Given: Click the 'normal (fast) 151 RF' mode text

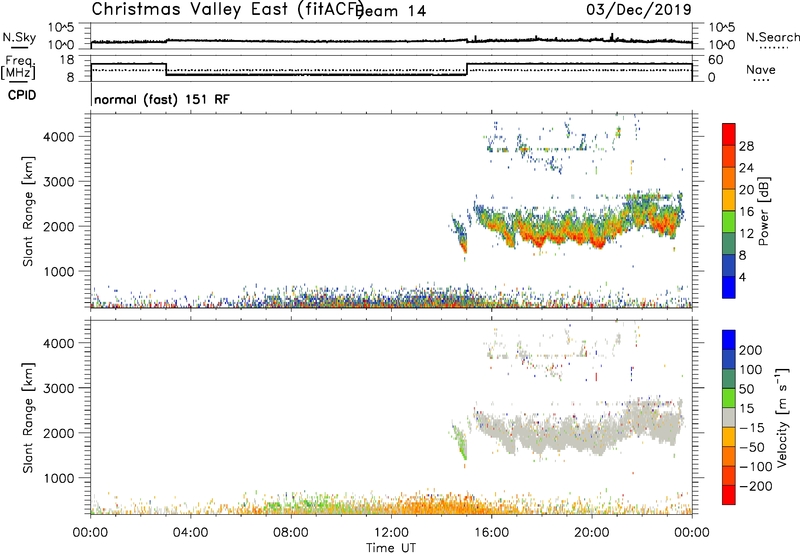Looking at the screenshot, I should [162, 99].
